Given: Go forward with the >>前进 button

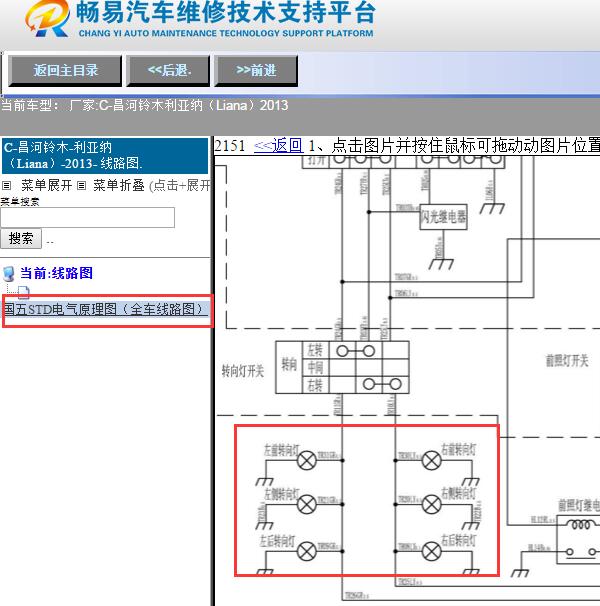Looking at the screenshot, I should (x=256, y=71).
